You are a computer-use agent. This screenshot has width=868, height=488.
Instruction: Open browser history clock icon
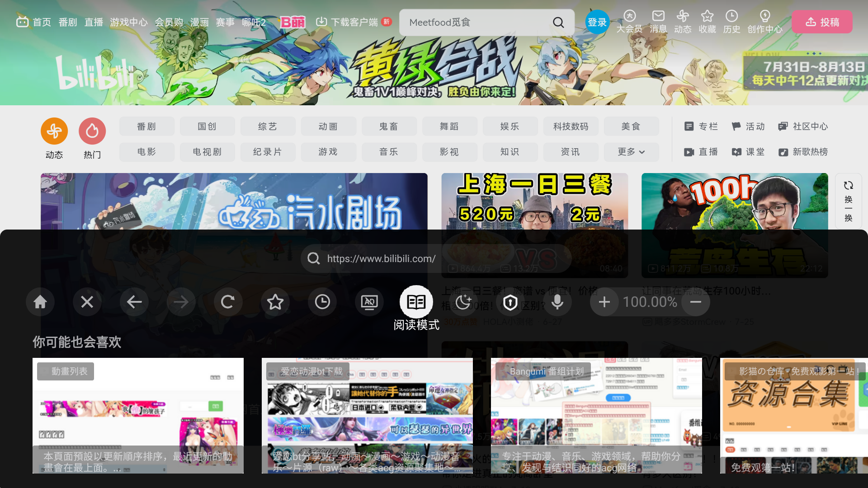pos(322,302)
